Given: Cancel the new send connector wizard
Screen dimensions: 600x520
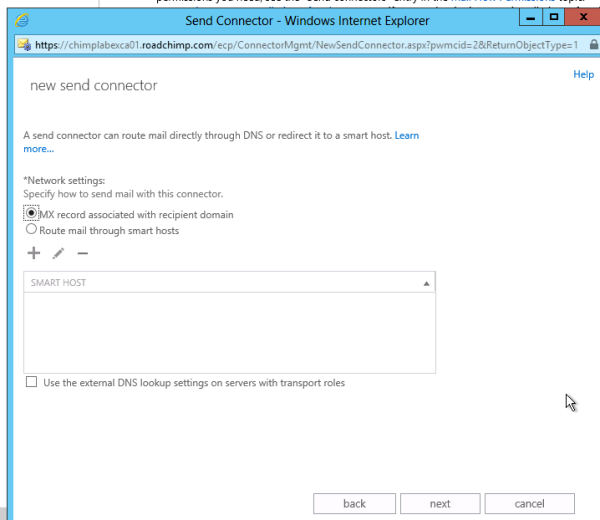Looking at the screenshot, I should click(x=530, y=504).
